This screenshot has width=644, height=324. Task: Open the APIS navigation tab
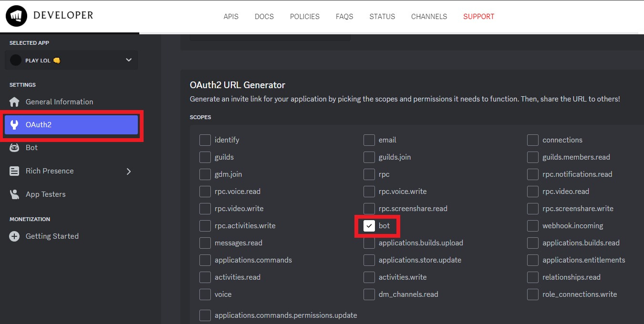231,17
